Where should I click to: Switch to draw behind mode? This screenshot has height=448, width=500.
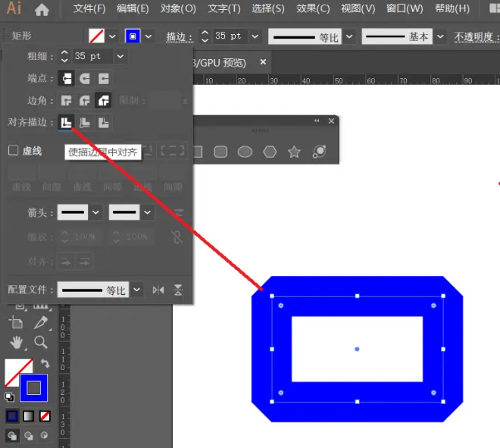coord(28,436)
